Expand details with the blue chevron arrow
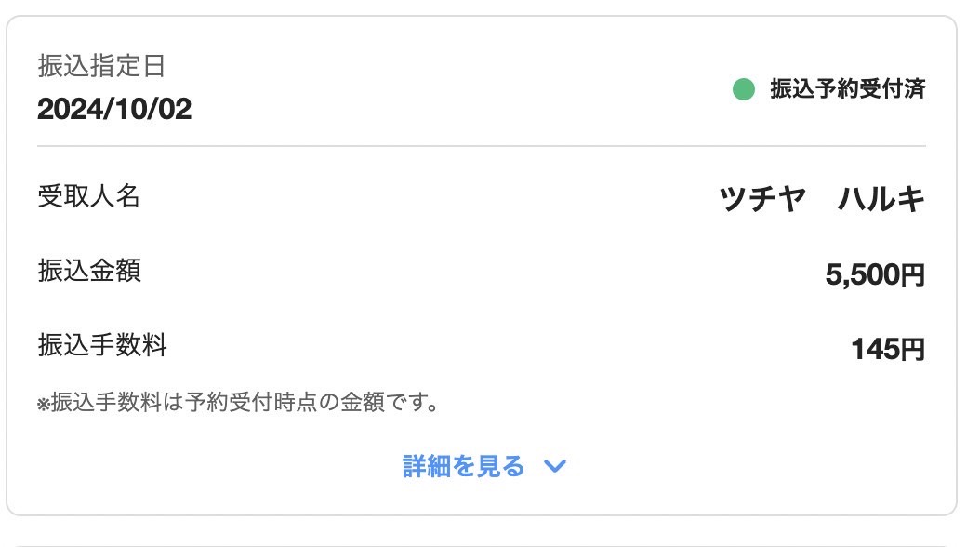This screenshot has height=547, width=980. coord(554,466)
